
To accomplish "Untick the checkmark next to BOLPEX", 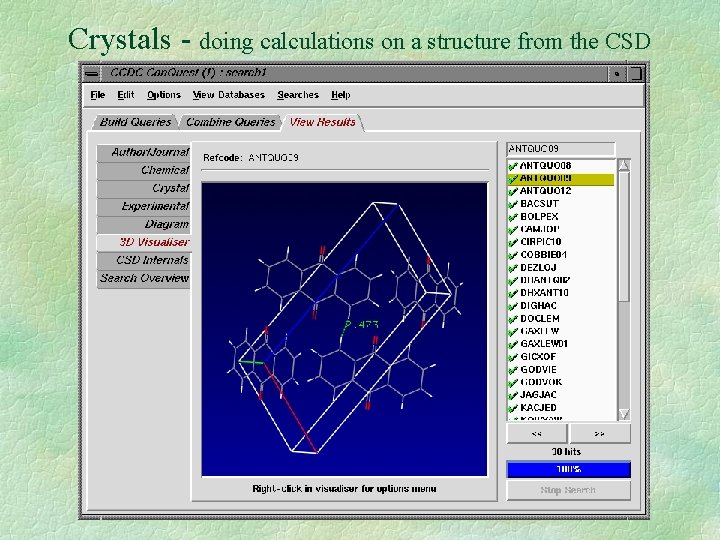I will pos(513,217).
